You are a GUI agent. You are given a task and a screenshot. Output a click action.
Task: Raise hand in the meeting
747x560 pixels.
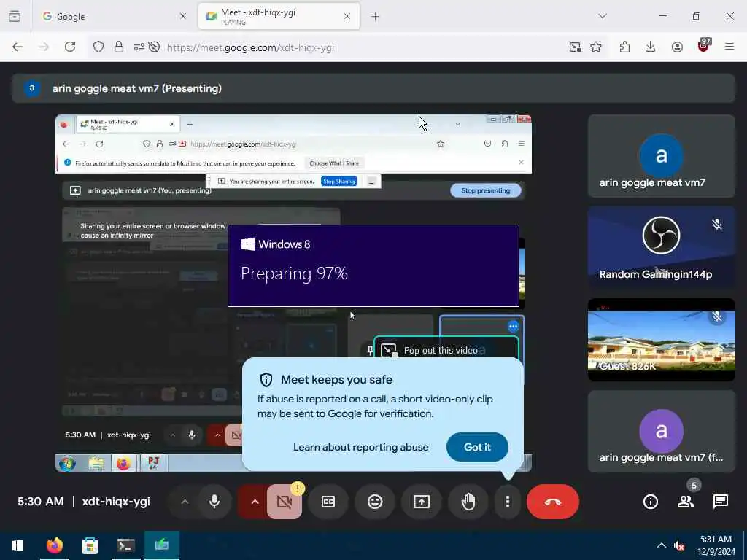click(x=468, y=502)
